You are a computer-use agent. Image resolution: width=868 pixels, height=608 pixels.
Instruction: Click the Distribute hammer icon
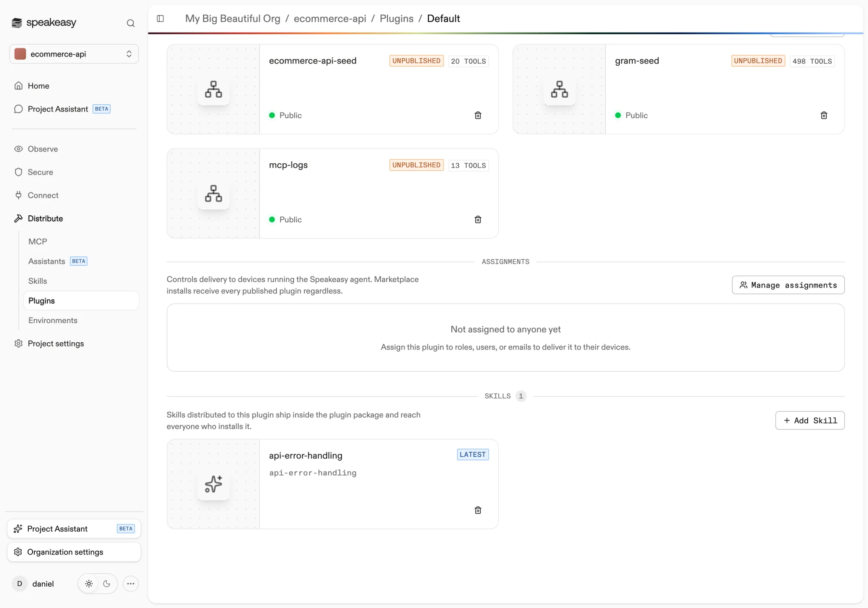coord(18,218)
